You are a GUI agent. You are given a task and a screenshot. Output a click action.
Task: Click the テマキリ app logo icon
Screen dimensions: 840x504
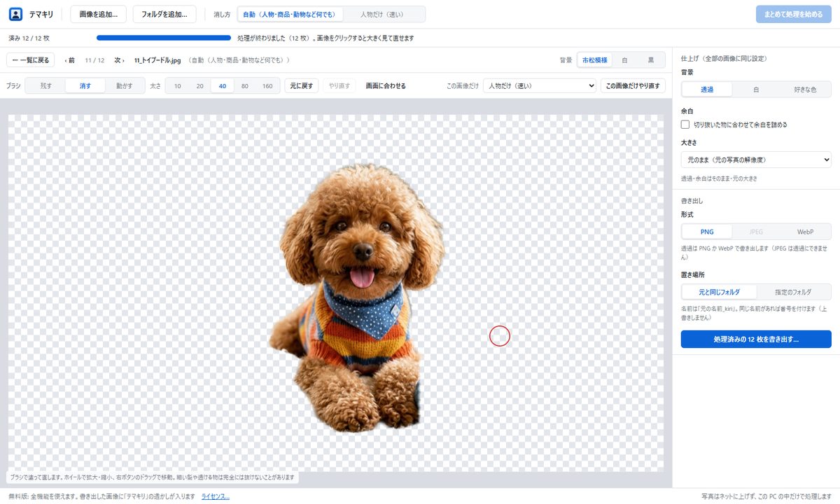pos(15,14)
